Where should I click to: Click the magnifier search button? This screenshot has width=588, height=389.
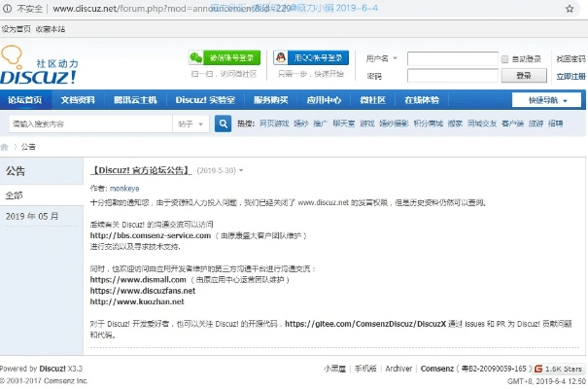tap(223, 124)
